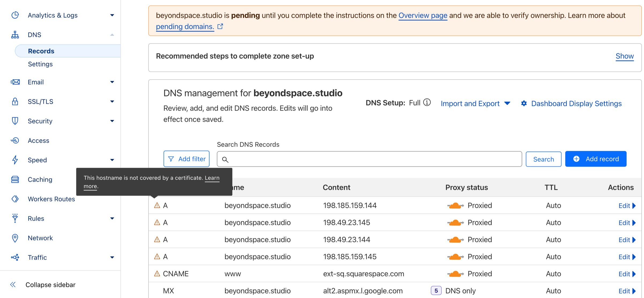Open the Overview page link
The height and width of the screenshot is (298, 644).
click(x=423, y=16)
